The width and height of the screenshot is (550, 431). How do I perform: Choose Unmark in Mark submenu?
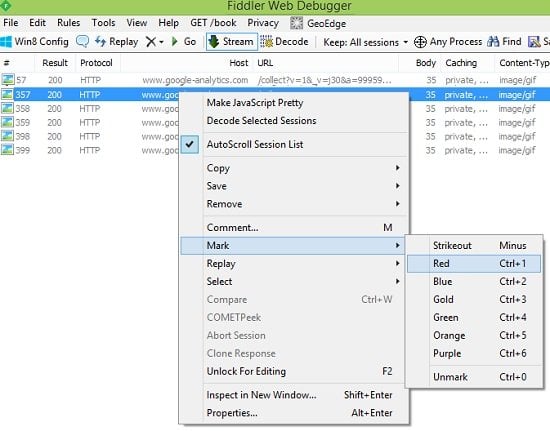pyautogui.click(x=474, y=377)
